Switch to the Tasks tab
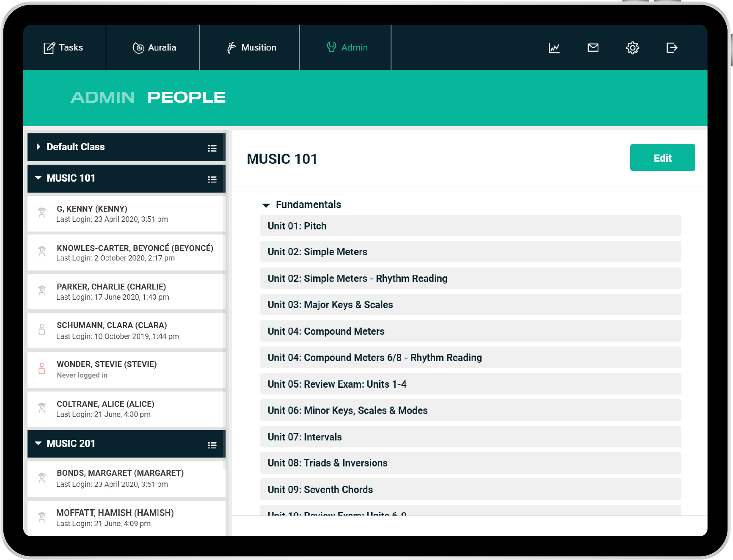733x560 pixels. [x=63, y=48]
